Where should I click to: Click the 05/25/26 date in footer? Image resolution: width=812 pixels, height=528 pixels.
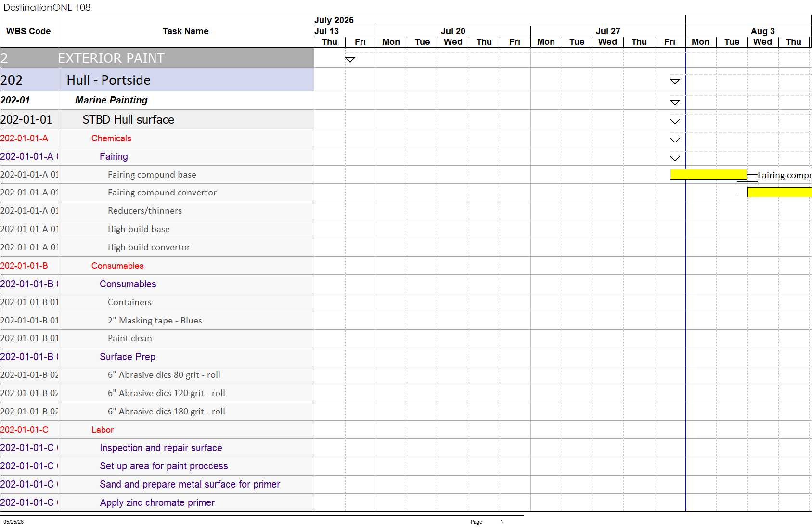coord(13,522)
